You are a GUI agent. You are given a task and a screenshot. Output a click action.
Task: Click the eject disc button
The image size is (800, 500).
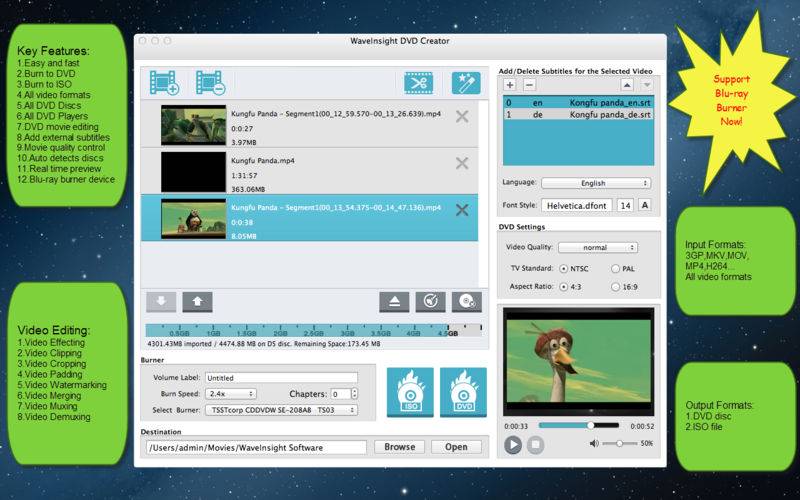point(394,302)
